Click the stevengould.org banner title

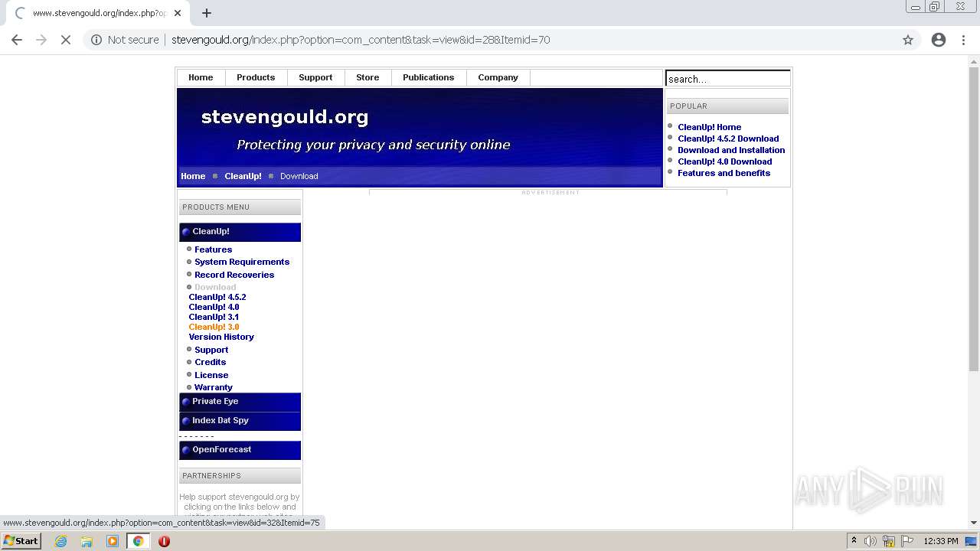pos(285,117)
